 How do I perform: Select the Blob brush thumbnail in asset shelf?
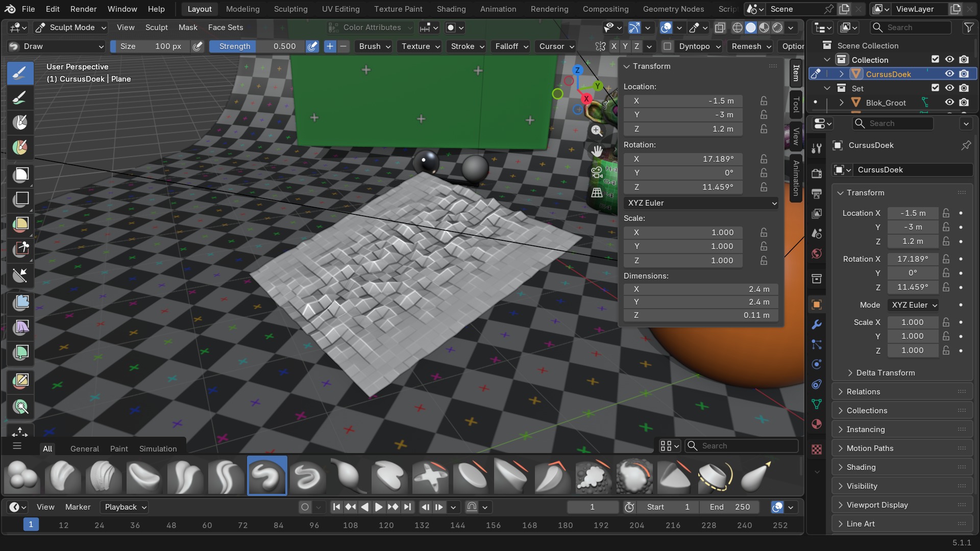[x=22, y=476]
